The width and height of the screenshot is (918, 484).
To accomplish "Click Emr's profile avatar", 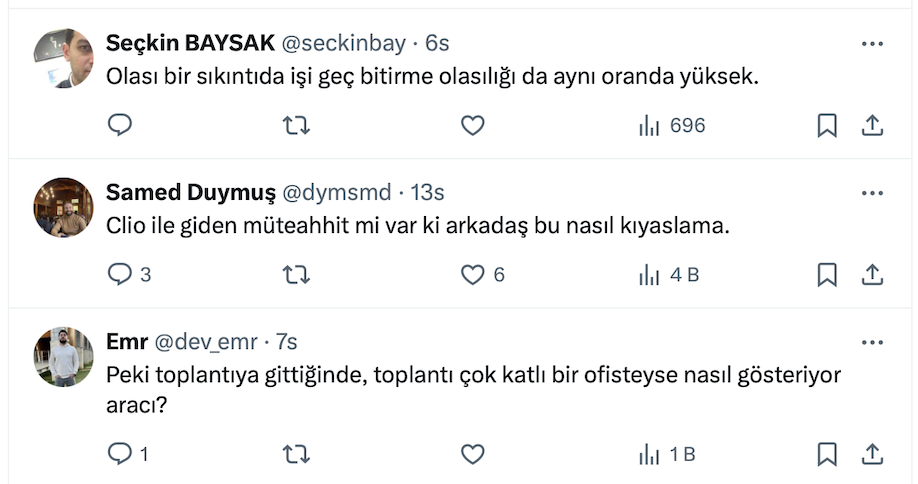I will coord(64,357).
